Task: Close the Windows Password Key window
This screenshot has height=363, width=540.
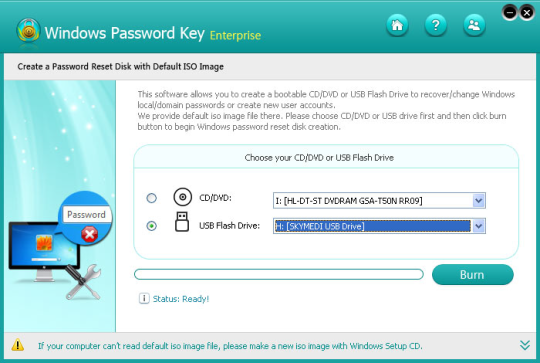Action: (x=527, y=13)
